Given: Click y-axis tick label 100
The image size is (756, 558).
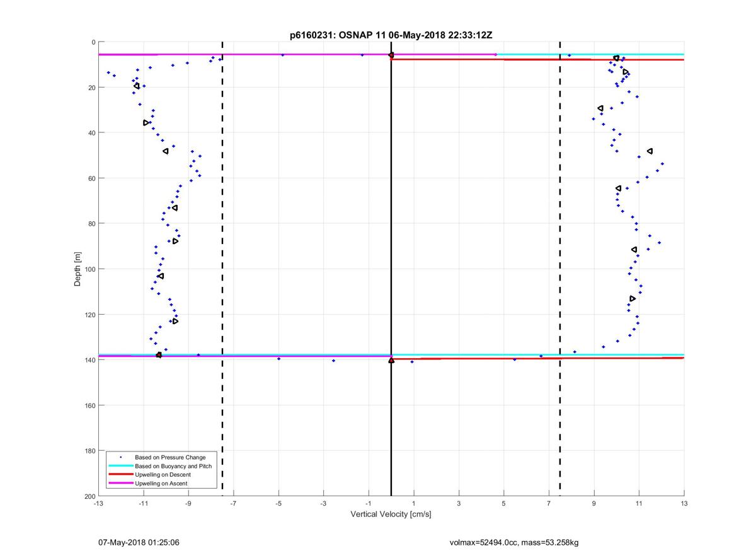Looking at the screenshot, I should pos(90,269).
